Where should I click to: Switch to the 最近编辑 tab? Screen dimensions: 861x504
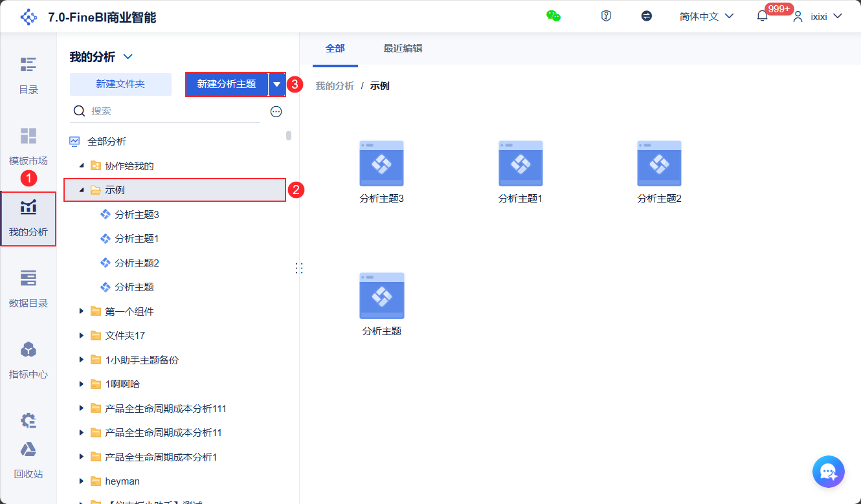403,49
